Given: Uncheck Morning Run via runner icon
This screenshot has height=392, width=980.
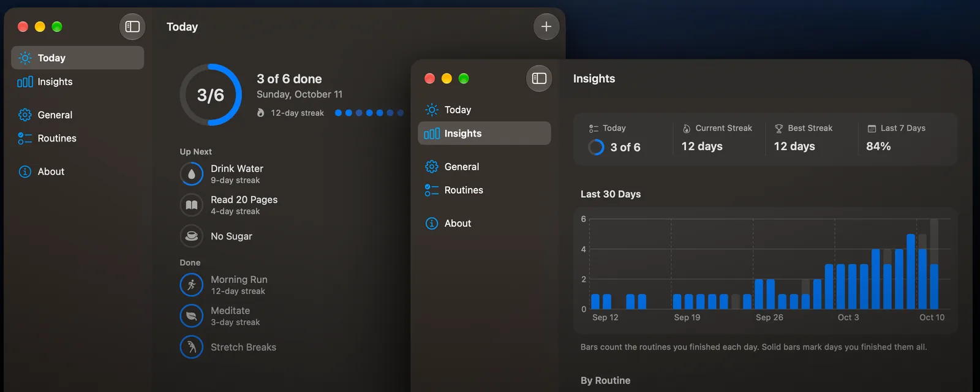Looking at the screenshot, I should pyautogui.click(x=192, y=285).
